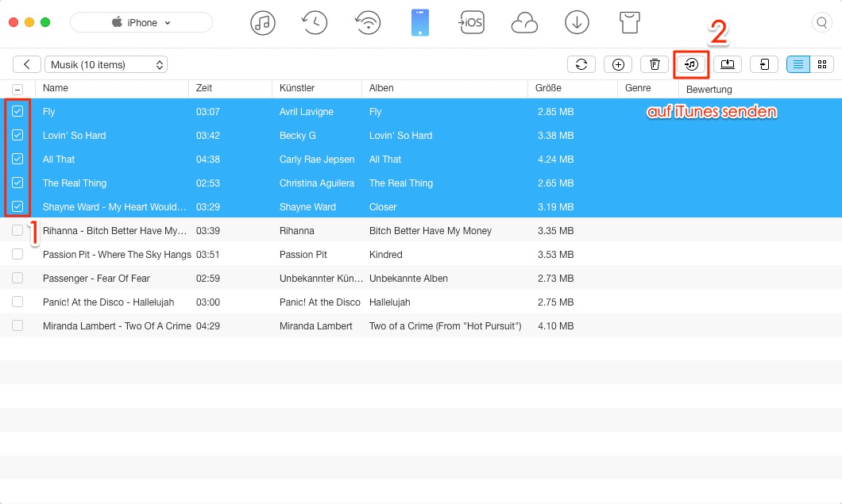Click the send to device icon
The height and width of the screenshot is (504, 842).
coord(764,64)
